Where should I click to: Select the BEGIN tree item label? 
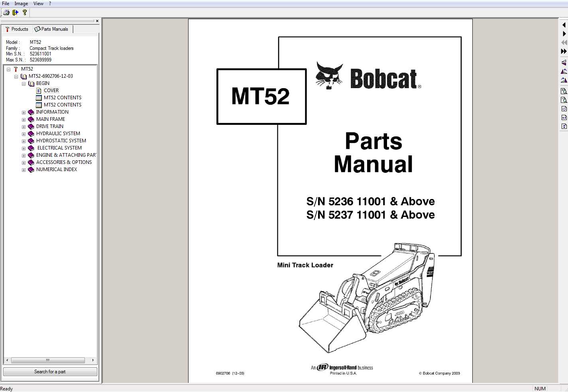click(x=43, y=83)
